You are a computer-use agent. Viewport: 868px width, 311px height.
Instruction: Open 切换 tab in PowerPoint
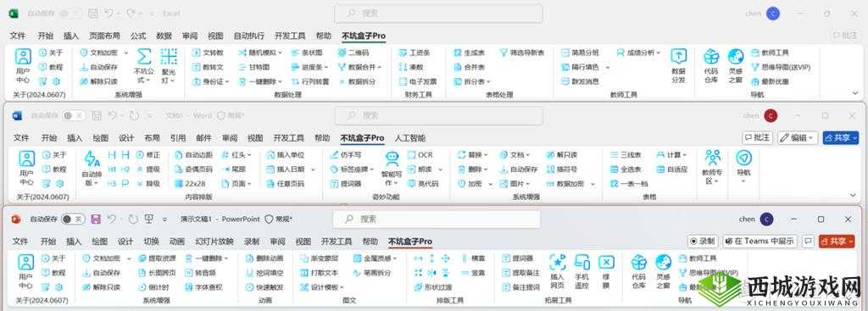(x=152, y=242)
